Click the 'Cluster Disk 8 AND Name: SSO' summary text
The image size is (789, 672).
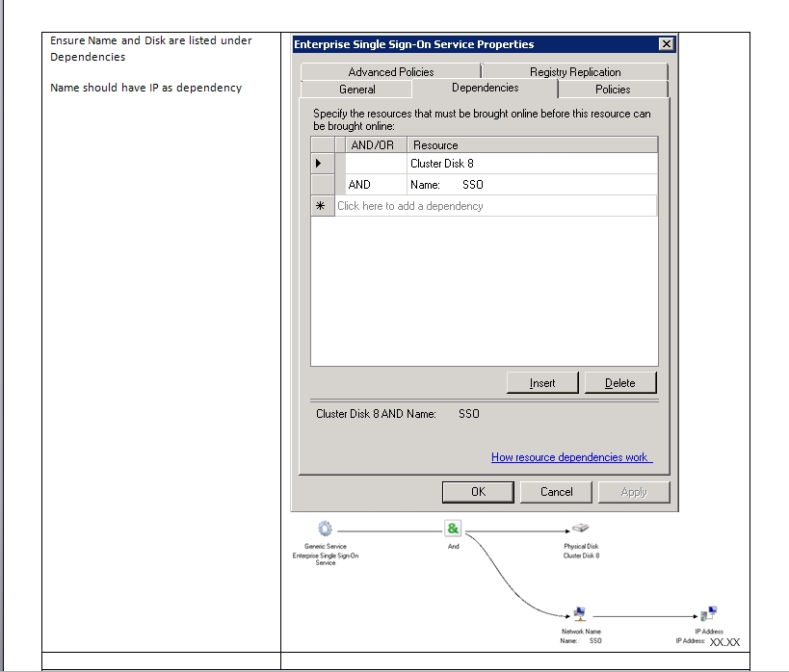pos(398,414)
